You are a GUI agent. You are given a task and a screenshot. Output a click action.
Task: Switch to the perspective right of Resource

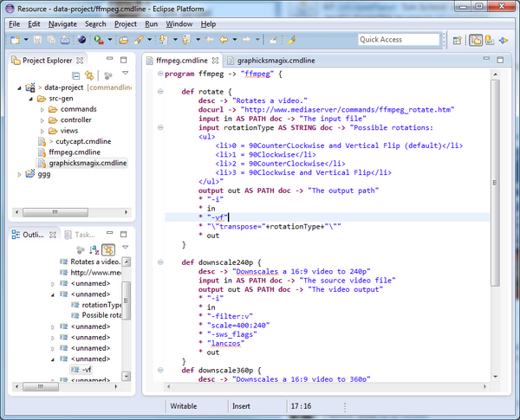pyautogui.click(x=490, y=40)
